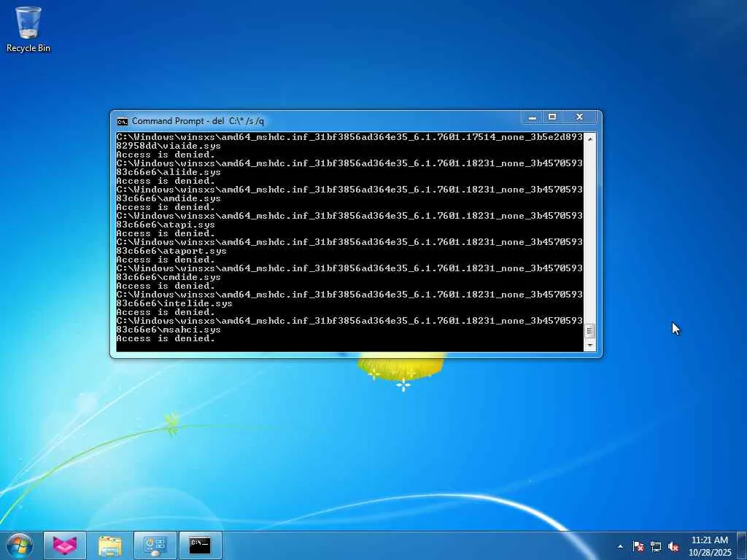Select the Command Prompt taskbar button
This screenshot has width=747, height=560.
200,545
